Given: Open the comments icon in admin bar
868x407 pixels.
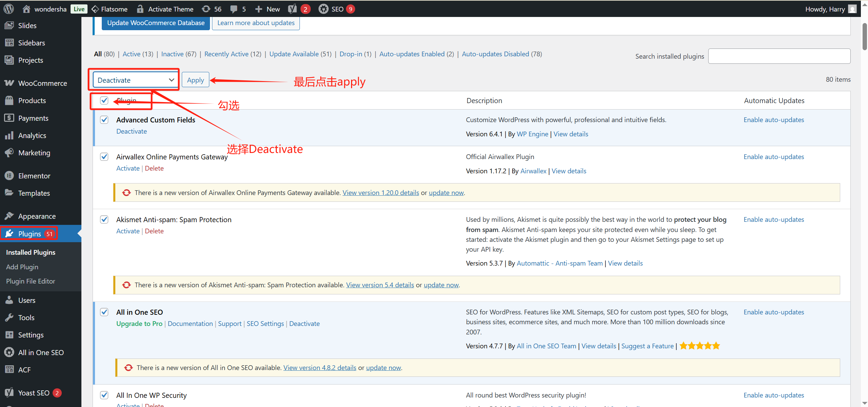Looking at the screenshot, I should click(234, 9).
